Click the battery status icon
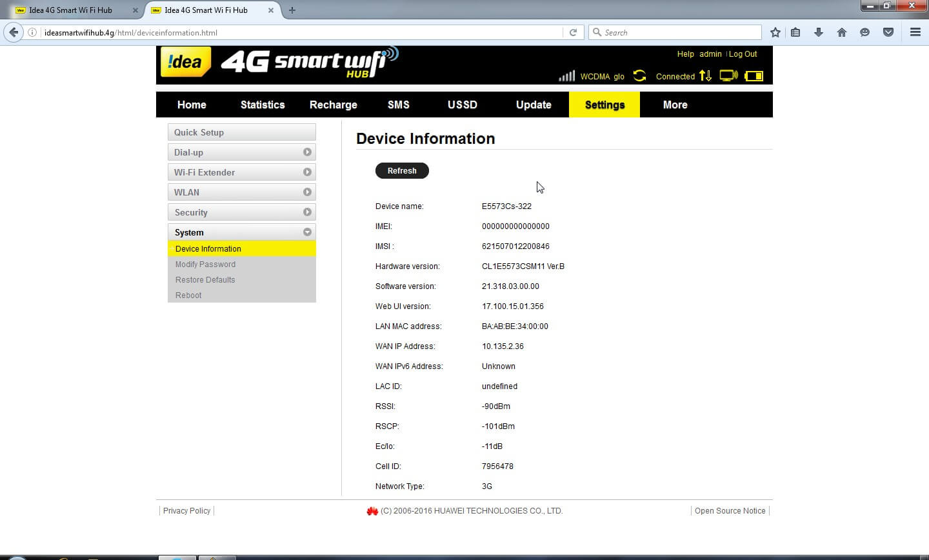 (x=754, y=76)
